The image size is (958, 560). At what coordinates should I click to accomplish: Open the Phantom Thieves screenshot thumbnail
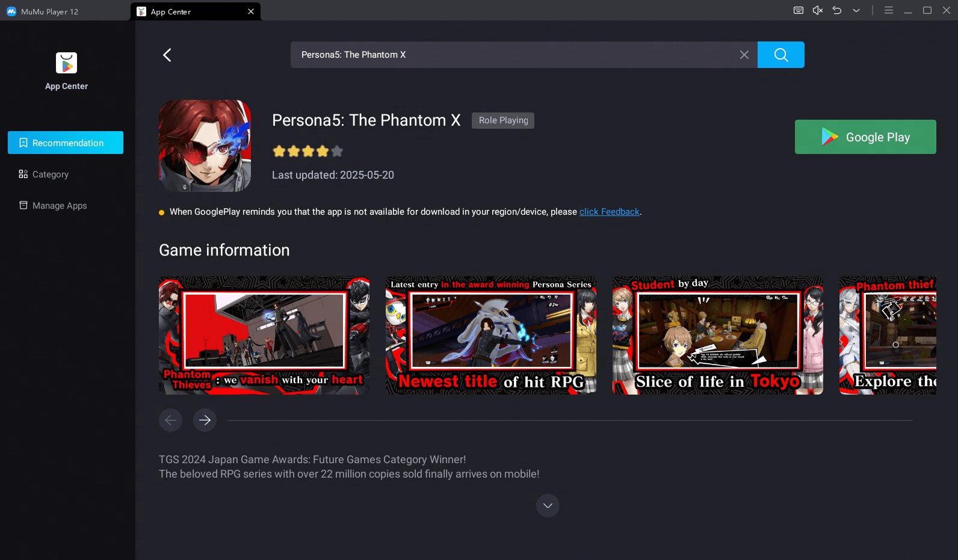click(x=264, y=336)
